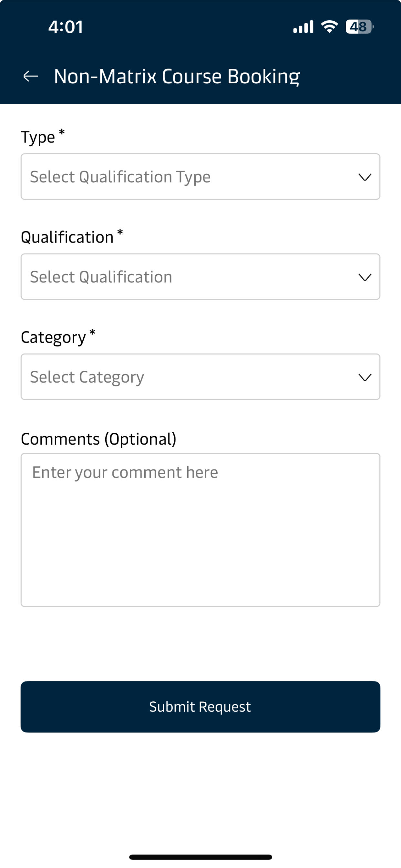Tap the home indicator bar
This screenshot has width=401, height=868.
200,857
